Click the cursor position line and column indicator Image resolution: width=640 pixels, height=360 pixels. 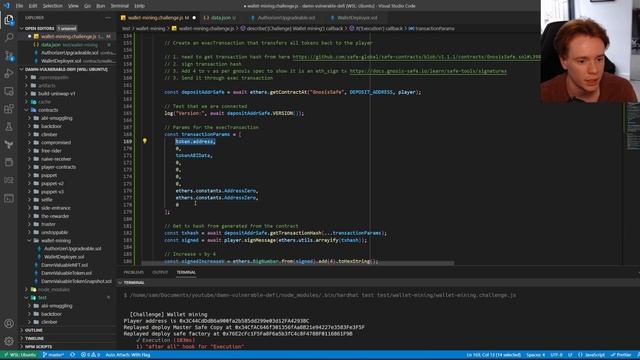(493, 355)
